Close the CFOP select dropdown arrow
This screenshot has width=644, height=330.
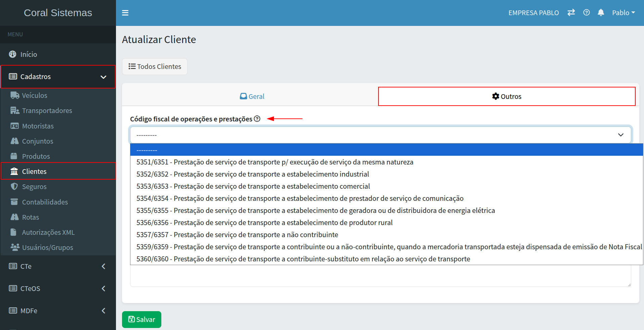620,135
